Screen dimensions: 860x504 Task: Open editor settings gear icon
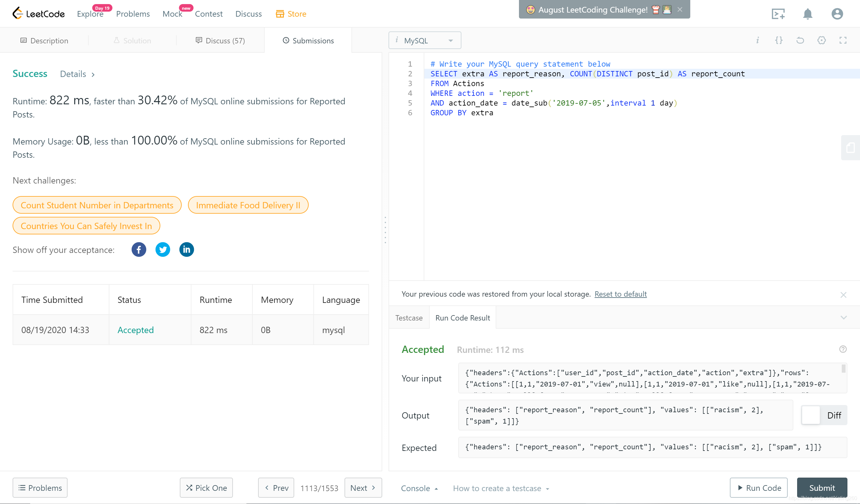[x=821, y=40]
